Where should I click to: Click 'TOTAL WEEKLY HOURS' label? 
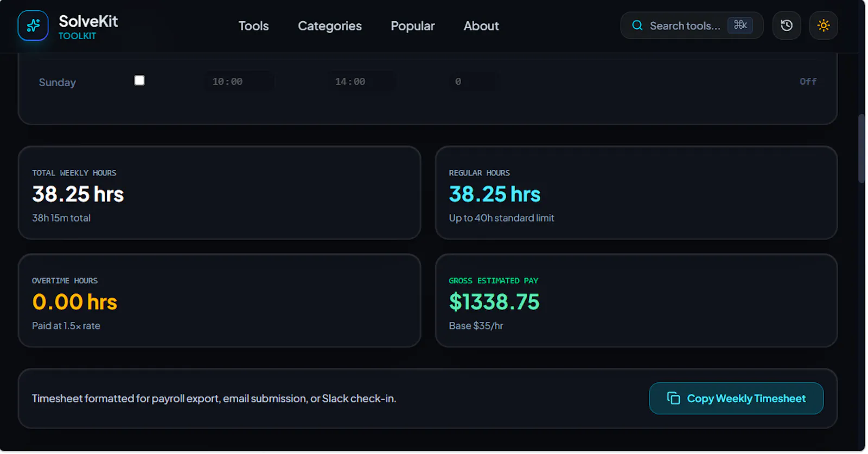(x=74, y=173)
